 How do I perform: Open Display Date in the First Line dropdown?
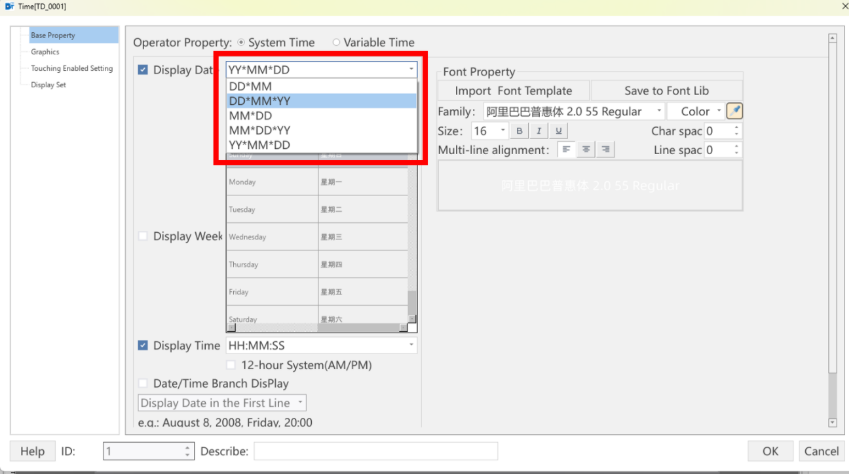[300, 403]
